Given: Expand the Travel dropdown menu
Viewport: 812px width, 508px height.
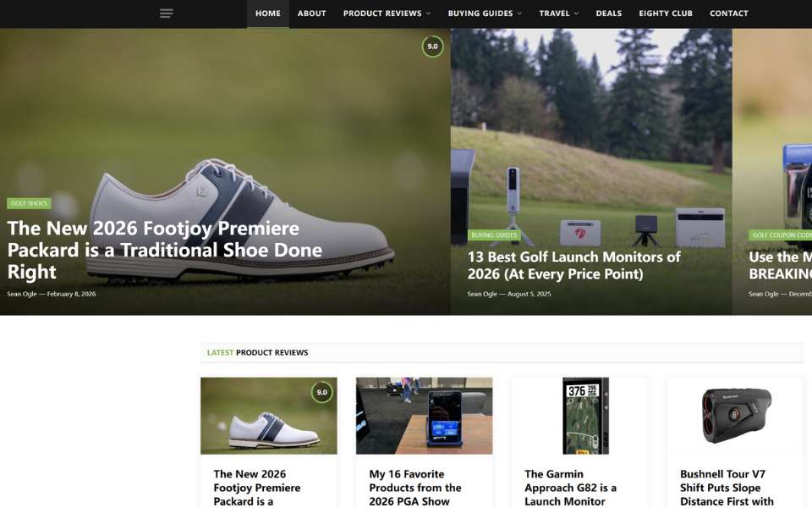Looking at the screenshot, I should tap(558, 14).
